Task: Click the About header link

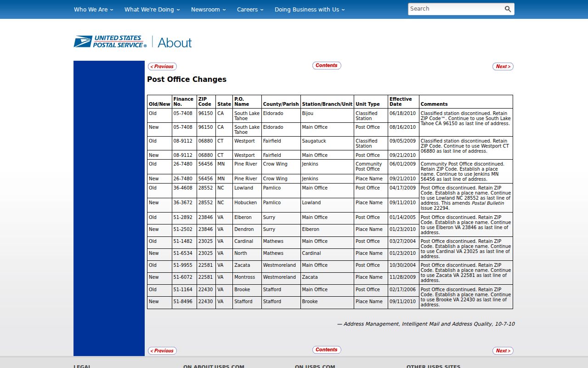Action: tap(175, 43)
